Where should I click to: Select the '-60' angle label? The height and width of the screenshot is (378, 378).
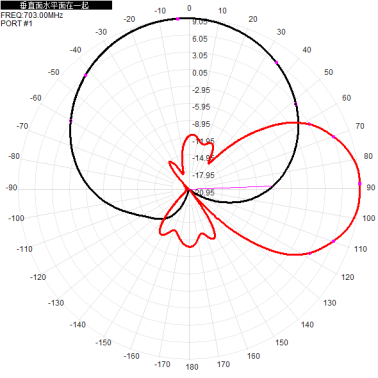click(36, 98)
